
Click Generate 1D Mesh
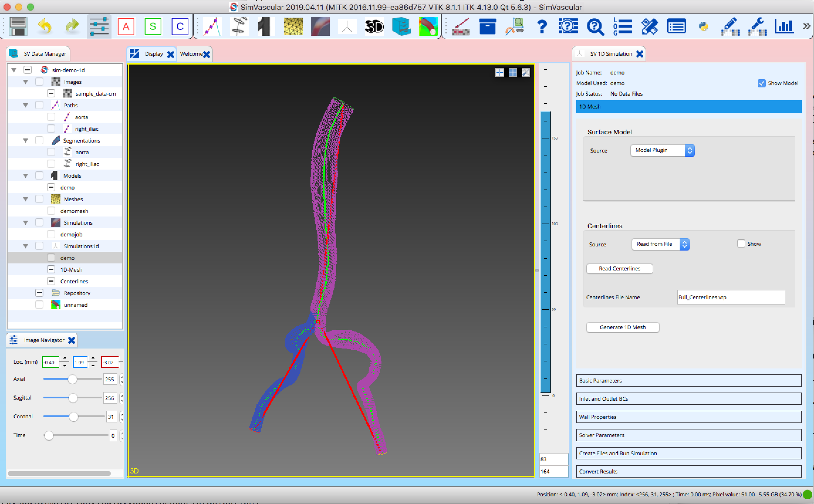[x=623, y=327]
